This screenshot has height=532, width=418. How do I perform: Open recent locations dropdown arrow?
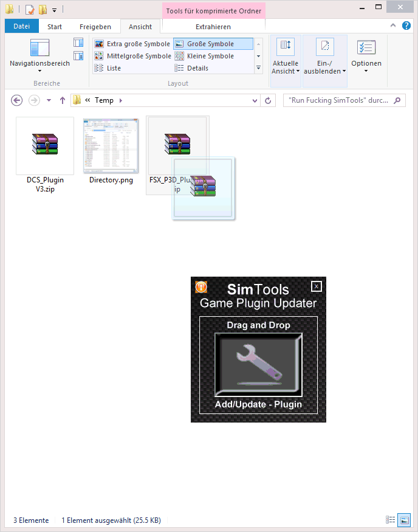click(49, 100)
